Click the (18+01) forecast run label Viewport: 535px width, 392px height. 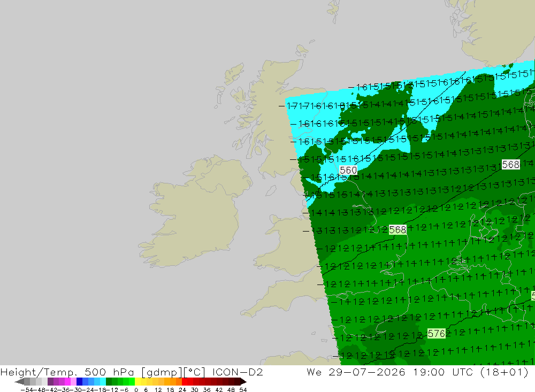505,372
